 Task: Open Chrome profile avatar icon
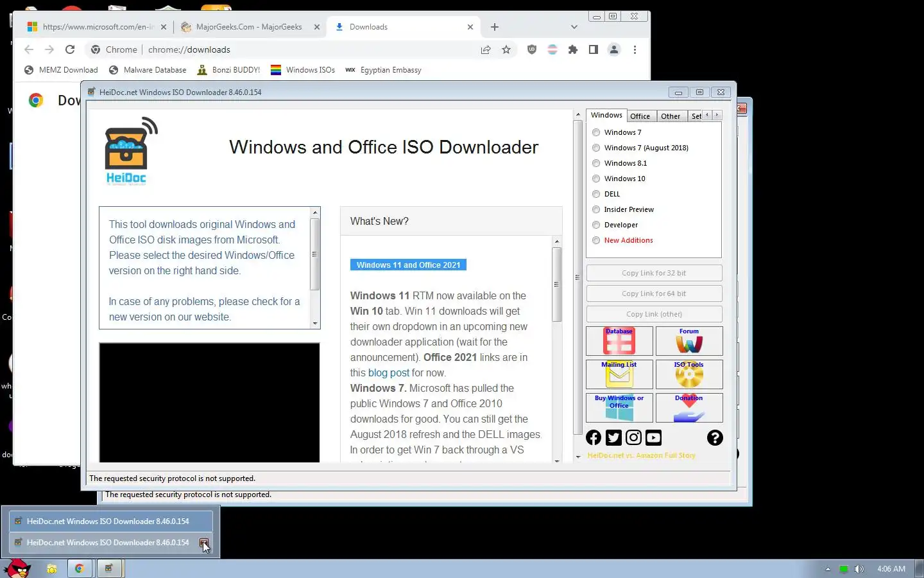pos(614,49)
